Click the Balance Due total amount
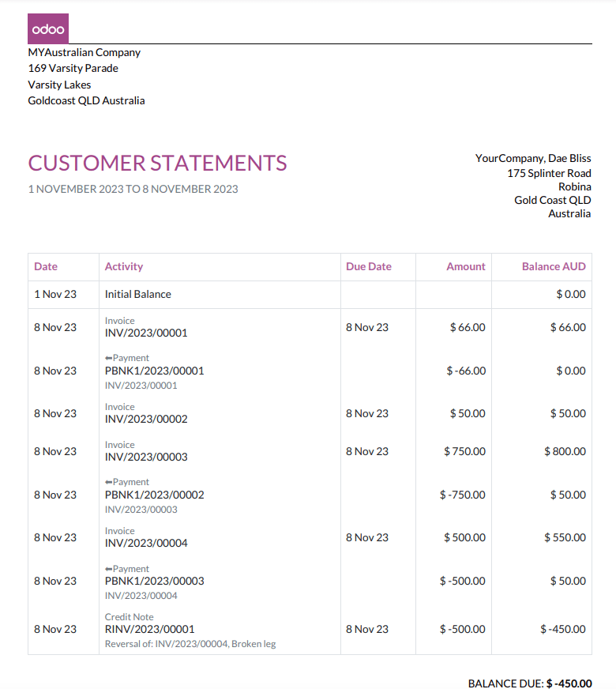The height and width of the screenshot is (689, 616). pyautogui.click(x=569, y=684)
